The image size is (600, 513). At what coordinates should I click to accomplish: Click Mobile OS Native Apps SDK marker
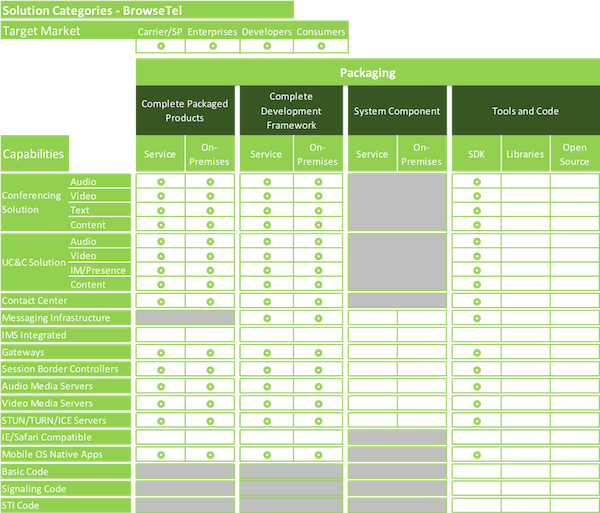click(476, 454)
